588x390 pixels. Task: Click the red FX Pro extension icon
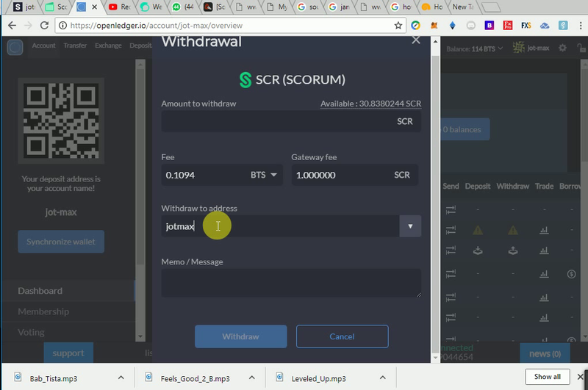tap(508, 26)
